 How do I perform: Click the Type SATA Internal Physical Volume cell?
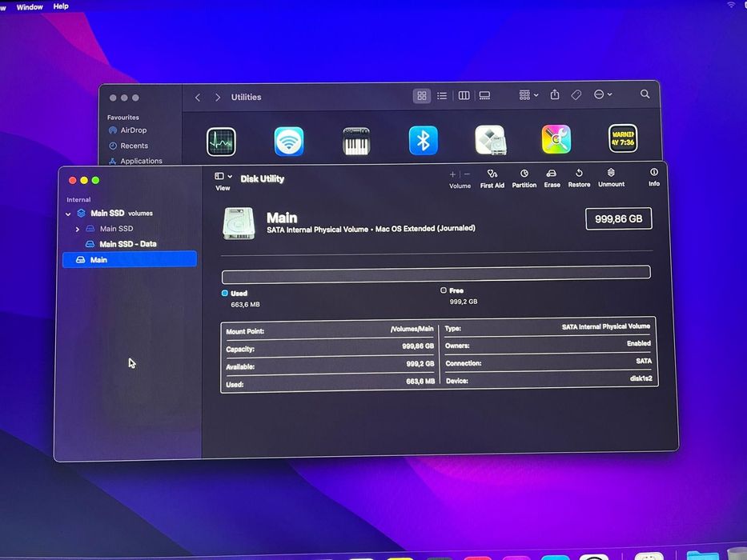pyautogui.click(x=605, y=326)
